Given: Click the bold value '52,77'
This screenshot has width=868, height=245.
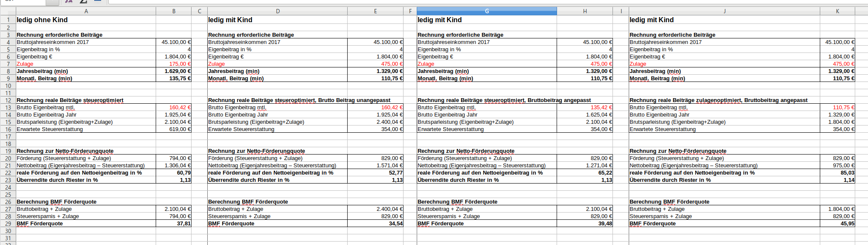Looking at the screenshot, I should click(x=396, y=173).
